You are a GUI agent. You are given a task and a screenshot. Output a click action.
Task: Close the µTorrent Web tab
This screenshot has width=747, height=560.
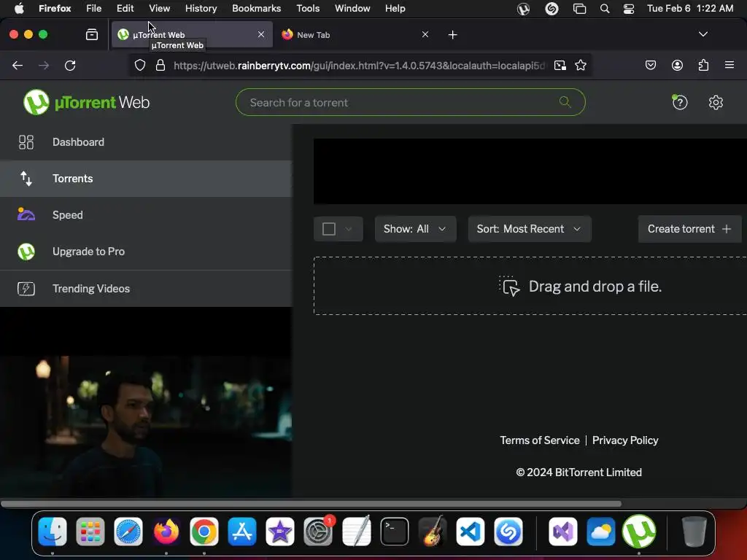click(261, 34)
